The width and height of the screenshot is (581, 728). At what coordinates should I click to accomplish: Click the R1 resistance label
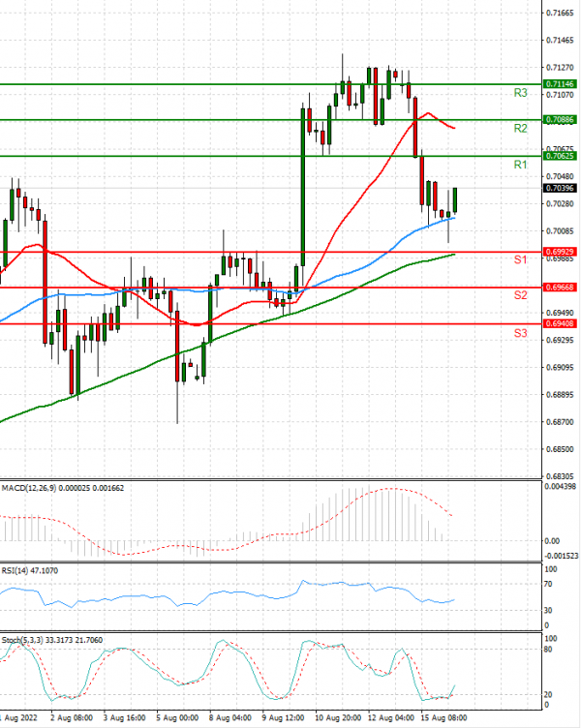(521, 165)
